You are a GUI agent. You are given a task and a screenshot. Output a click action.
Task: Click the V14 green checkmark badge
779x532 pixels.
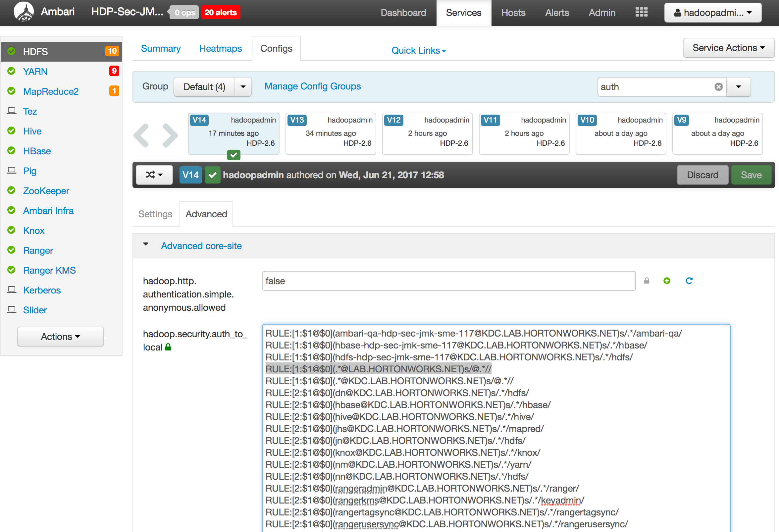tap(212, 175)
